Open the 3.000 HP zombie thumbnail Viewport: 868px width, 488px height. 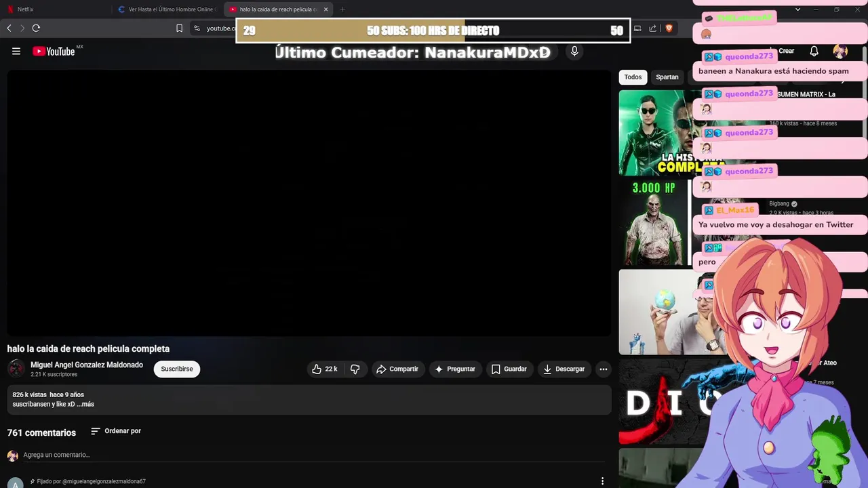coord(655,222)
